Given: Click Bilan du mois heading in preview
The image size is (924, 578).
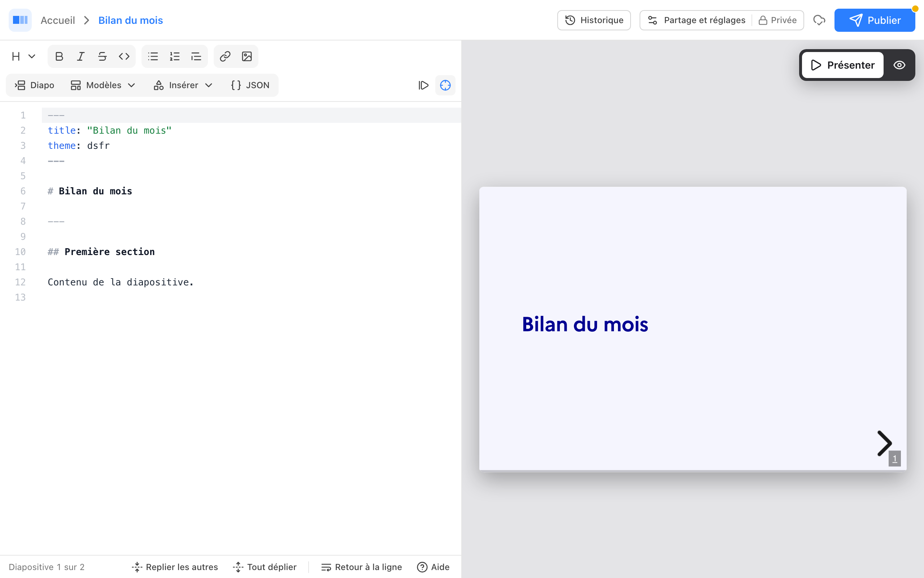Looking at the screenshot, I should click(x=585, y=324).
